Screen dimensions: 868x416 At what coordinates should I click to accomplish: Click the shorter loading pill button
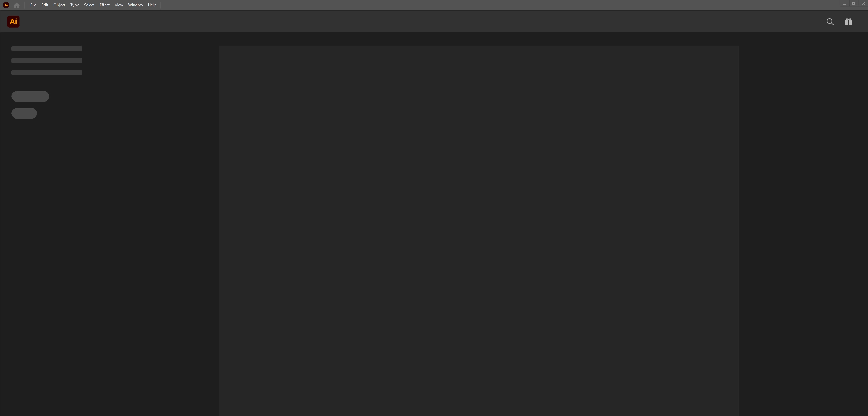(x=24, y=113)
